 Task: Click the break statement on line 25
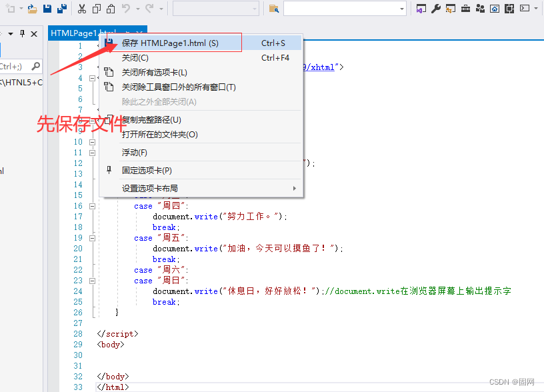point(166,302)
